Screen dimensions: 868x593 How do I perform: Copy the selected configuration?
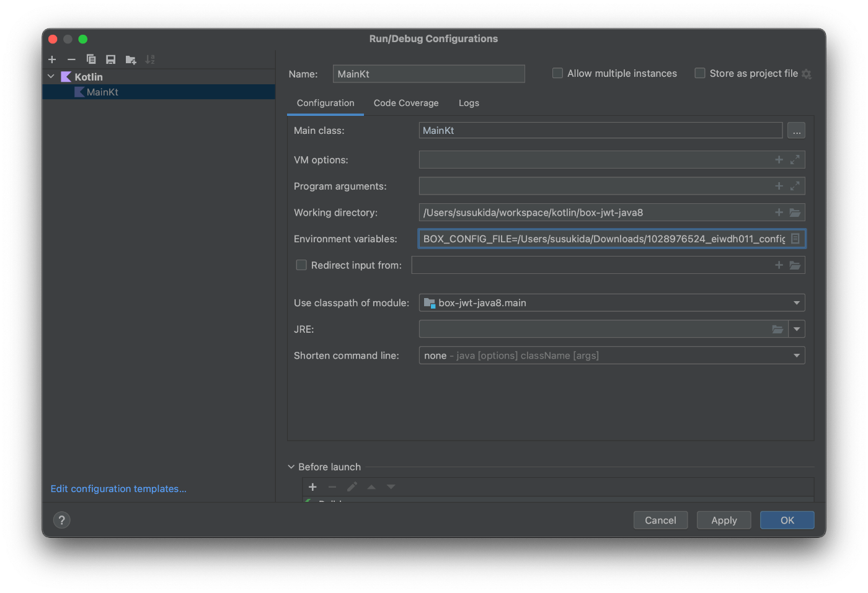(91, 59)
